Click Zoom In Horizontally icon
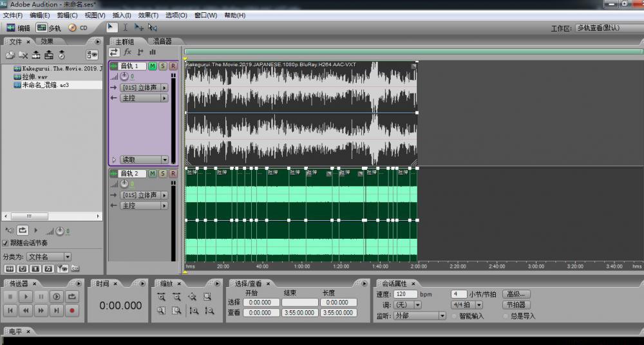 pos(162,297)
